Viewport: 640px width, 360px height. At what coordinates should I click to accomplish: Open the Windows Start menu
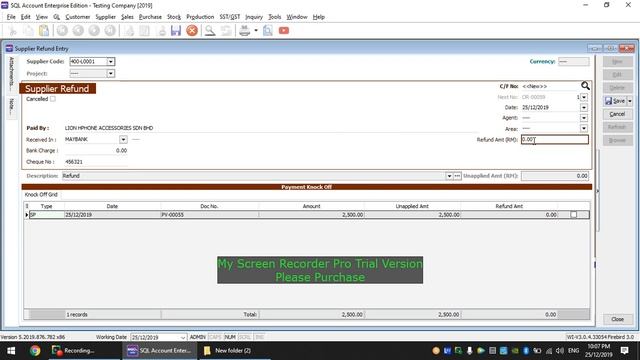click(11, 351)
